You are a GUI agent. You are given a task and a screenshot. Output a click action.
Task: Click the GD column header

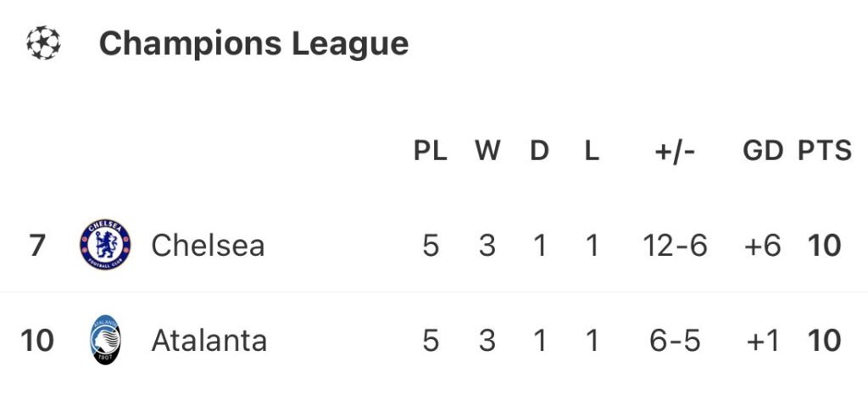[x=762, y=151]
